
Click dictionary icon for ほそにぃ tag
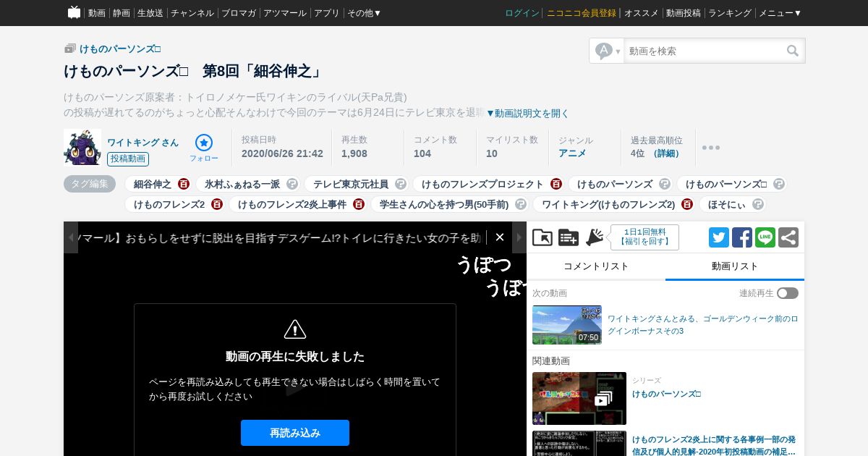pos(758,204)
